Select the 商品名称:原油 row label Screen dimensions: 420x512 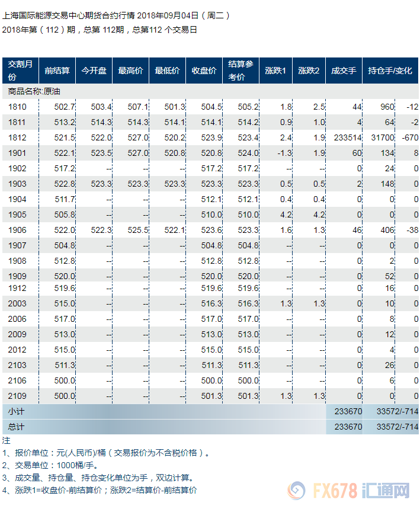[34, 91]
